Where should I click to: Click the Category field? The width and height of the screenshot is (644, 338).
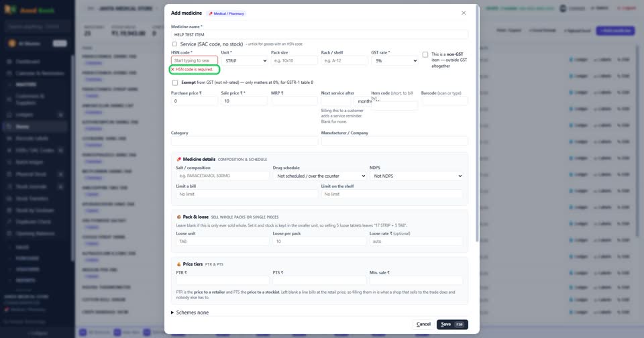pos(244,141)
